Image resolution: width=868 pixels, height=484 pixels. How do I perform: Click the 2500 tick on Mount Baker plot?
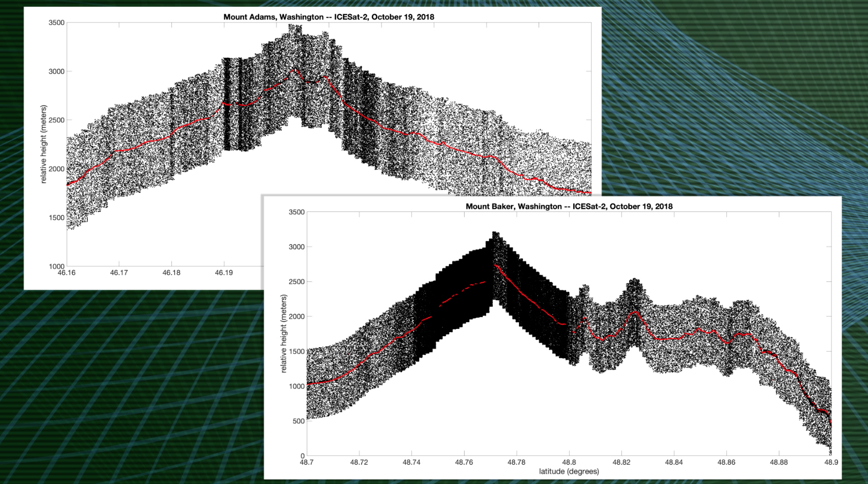point(296,282)
